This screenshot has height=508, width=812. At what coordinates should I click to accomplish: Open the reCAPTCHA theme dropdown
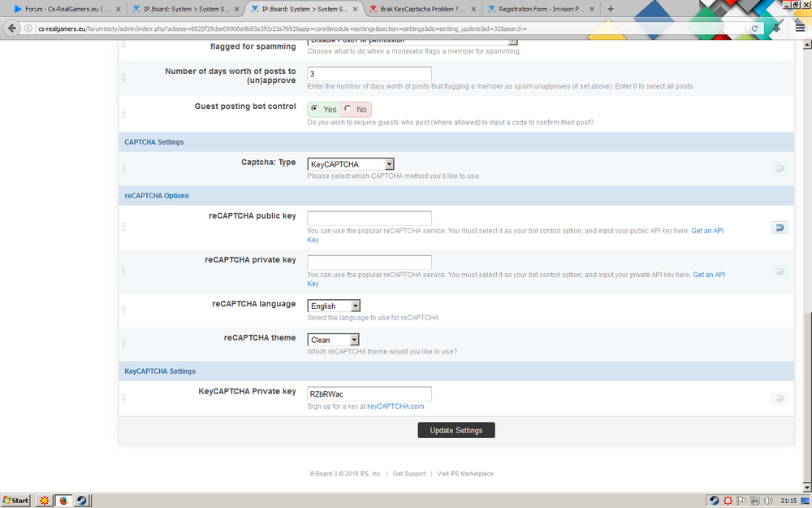click(334, 340)
